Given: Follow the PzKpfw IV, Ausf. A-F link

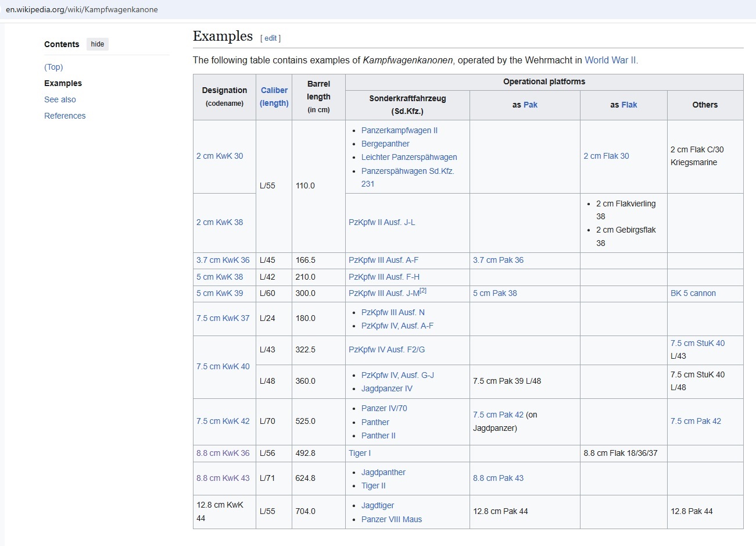Looking at the screenshot, I should click(397, 326).
